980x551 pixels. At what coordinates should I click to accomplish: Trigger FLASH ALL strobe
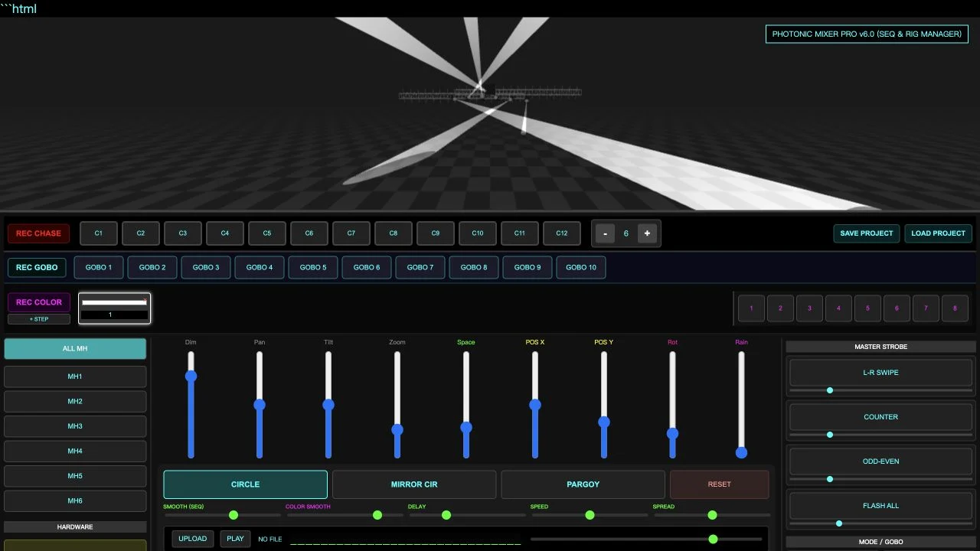(x=881, y=506)
